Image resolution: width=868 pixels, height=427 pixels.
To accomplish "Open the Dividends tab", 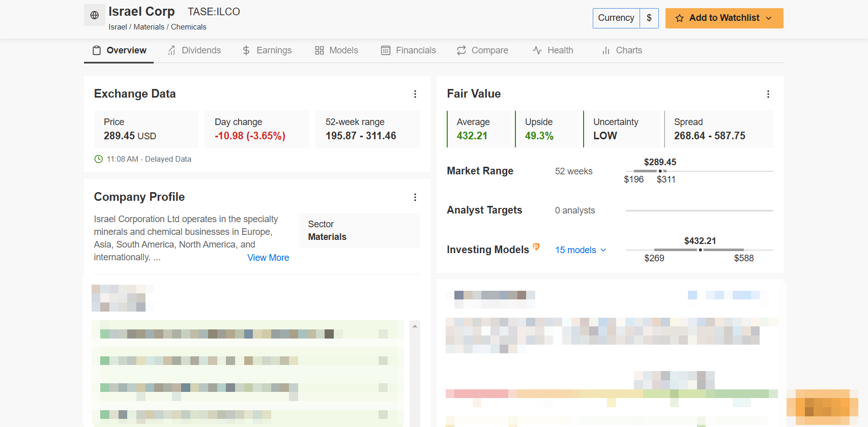I will pyautogui.click(x=194, y=50).
